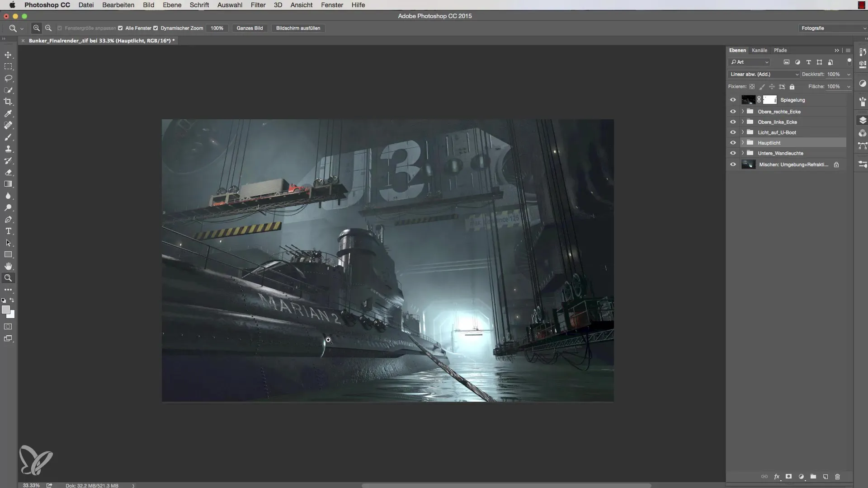Click the Bildschirm ausfüllen button

pos(298,28)
